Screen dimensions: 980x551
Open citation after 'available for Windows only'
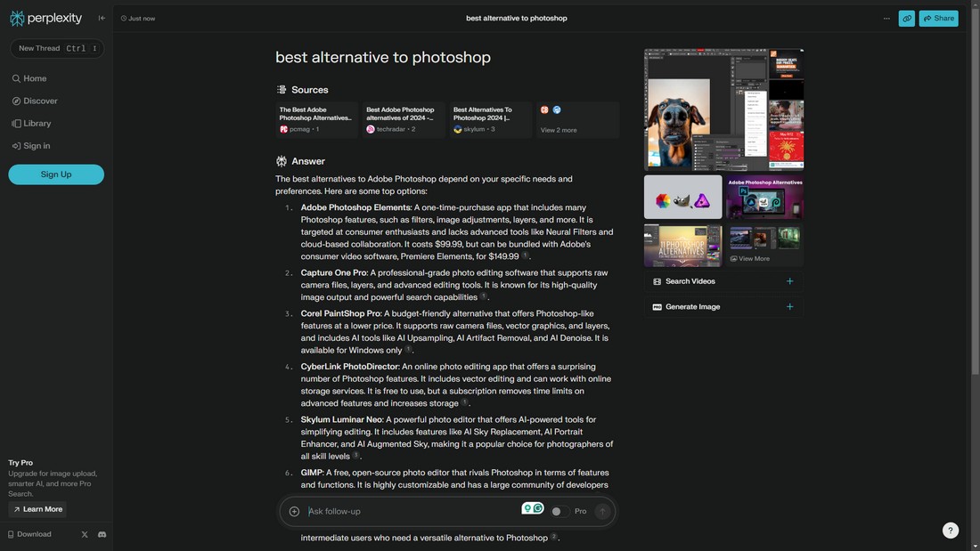(408, 350)
